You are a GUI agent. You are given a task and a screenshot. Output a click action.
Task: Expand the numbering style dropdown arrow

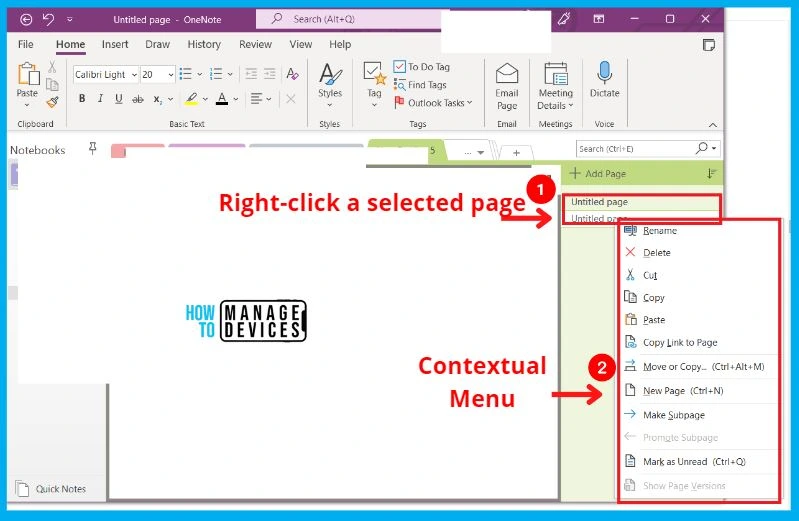tap(230, 74)
